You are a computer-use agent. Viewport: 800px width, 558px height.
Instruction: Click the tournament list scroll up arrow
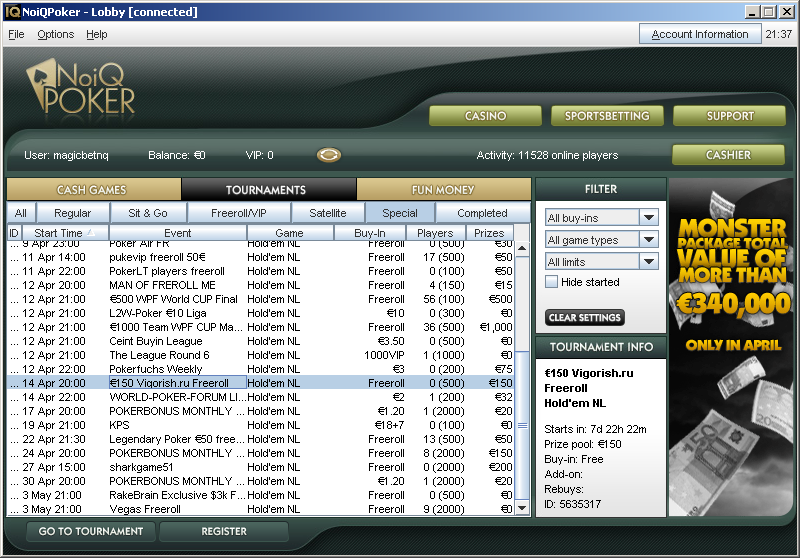click(522, 248)
